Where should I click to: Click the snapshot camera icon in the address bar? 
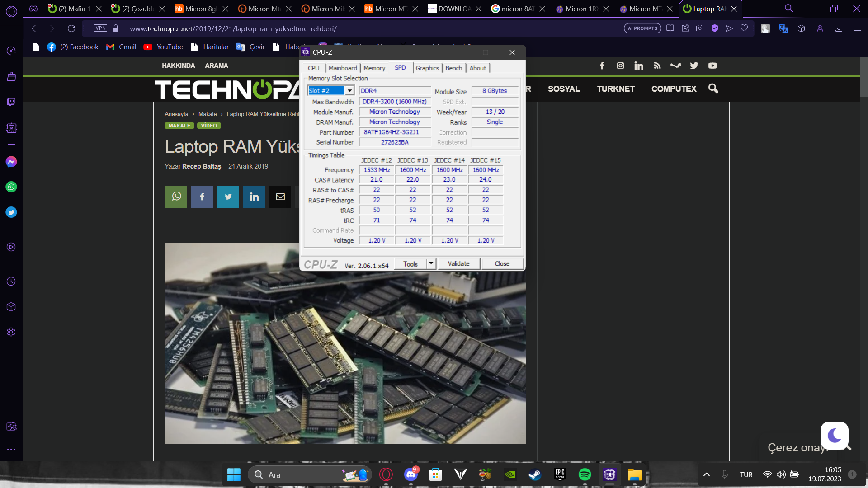click(700, 28)
